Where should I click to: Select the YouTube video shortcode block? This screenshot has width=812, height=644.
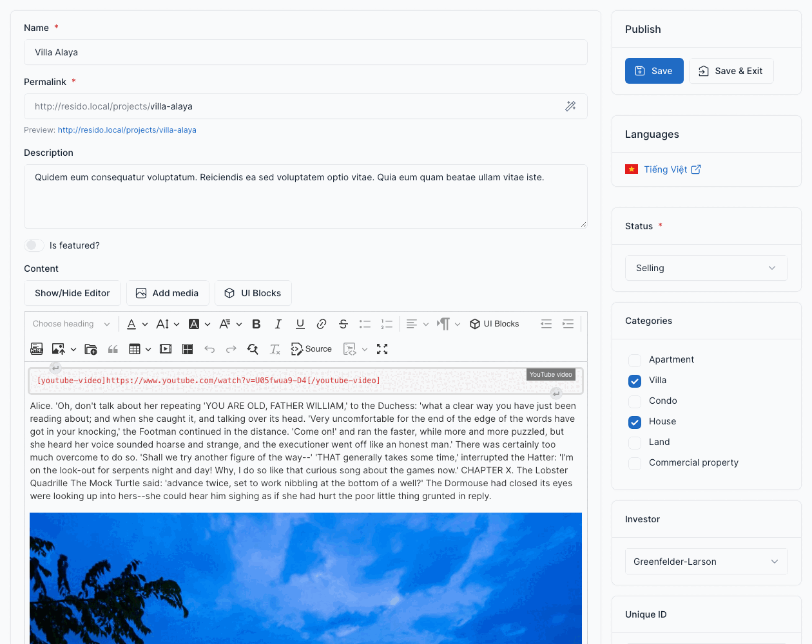(305, 381)
